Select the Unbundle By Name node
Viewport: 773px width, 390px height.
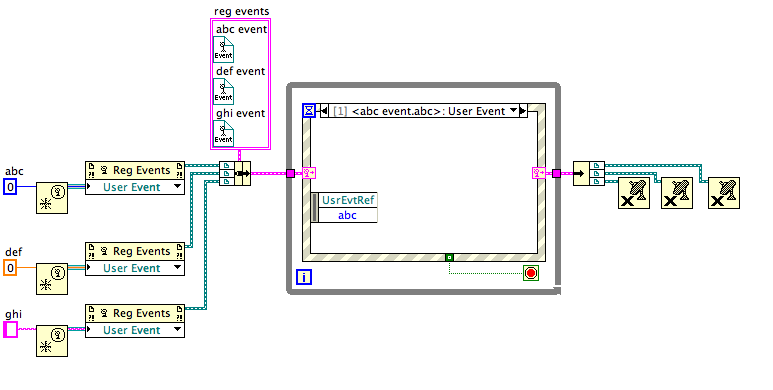pyautogui.click(x=589, y=174)
